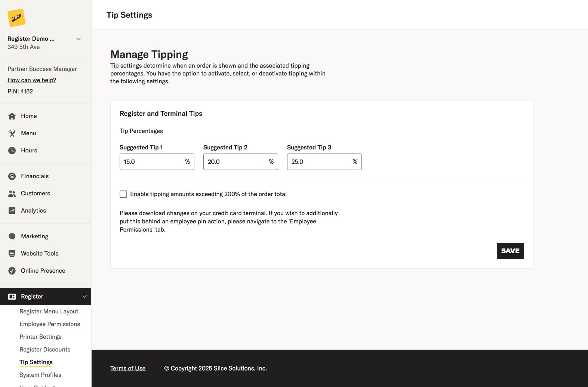Collapse the Register section chevron
Image resolution: width=588 pixels, height=387 pixels.
tap(84, 297)
